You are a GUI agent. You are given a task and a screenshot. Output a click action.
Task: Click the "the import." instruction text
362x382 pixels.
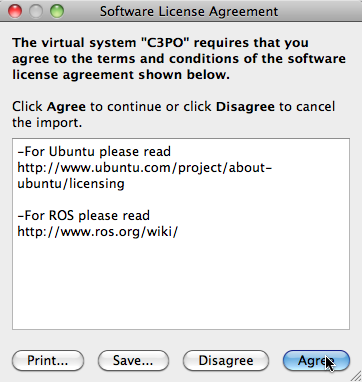point(47,123)
